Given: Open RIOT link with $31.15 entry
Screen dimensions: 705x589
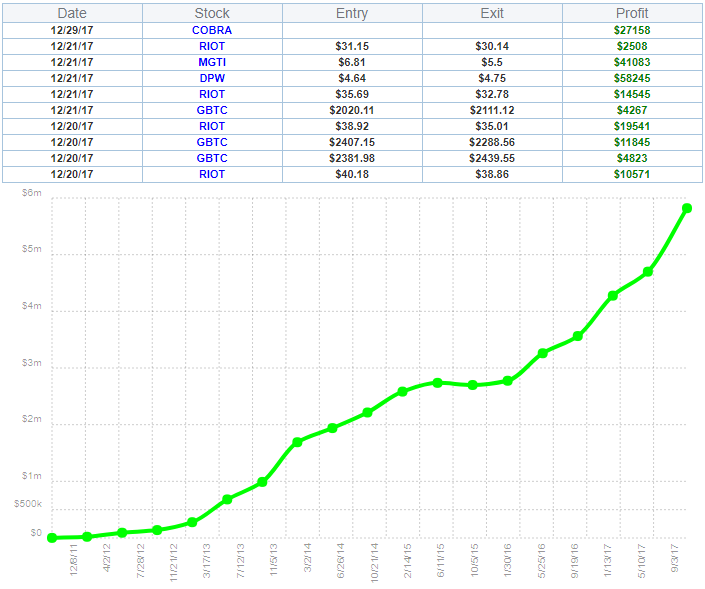Looking at the screenshot, I should pyautogui.click(x=212, y=46).
